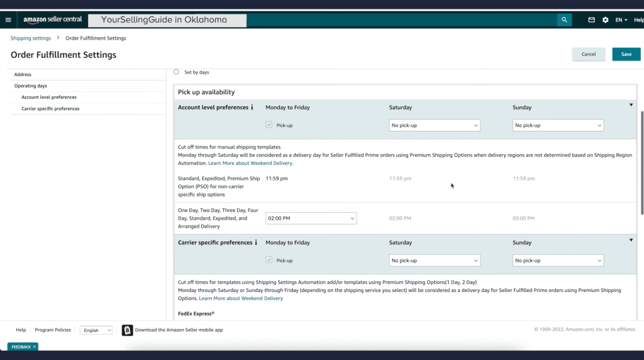Open the hamburger navigation menu

8,20
